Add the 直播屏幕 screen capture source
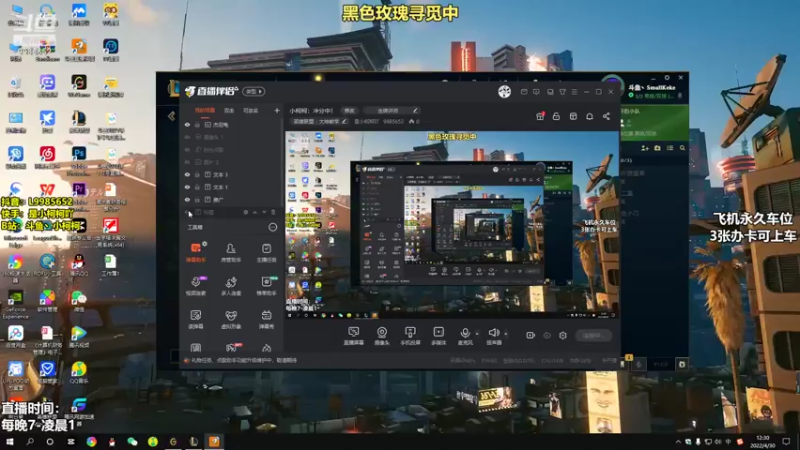800x450 pixels. (x=354, y=336)
